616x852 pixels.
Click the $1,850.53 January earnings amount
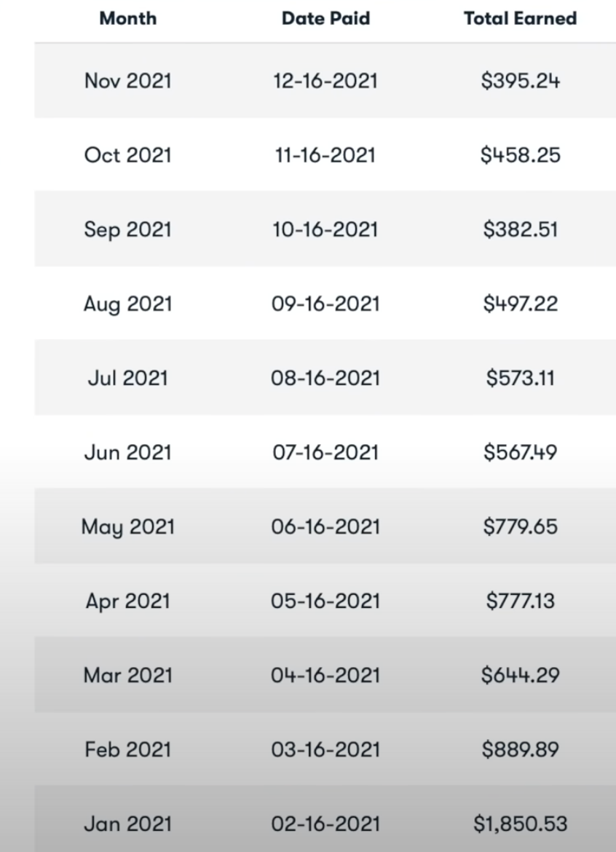520,824
